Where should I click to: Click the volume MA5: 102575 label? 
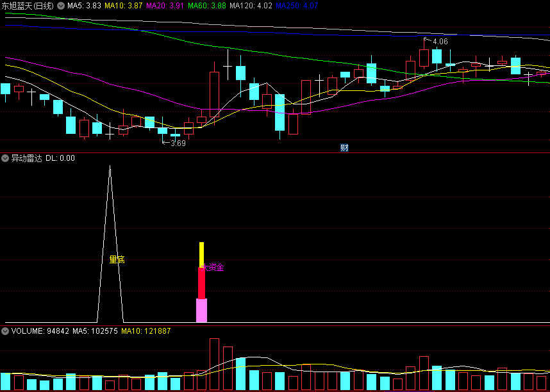tap(95, 331)
